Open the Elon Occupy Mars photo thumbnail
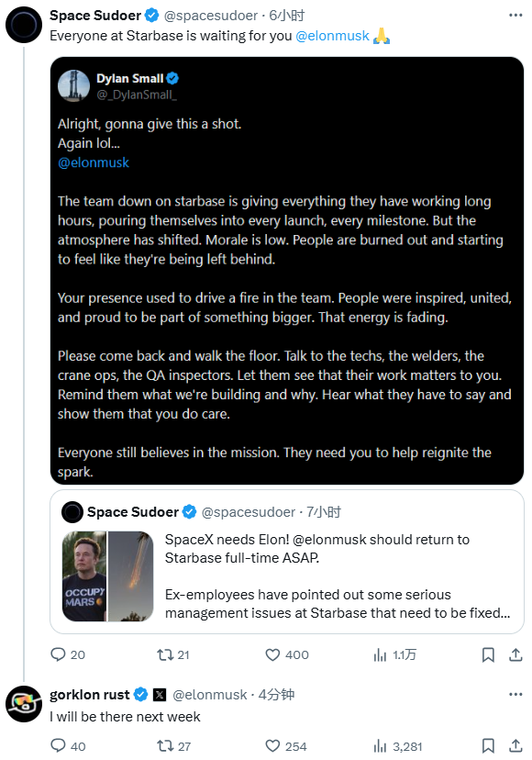 pyautogui.click(x=84, y=576)
